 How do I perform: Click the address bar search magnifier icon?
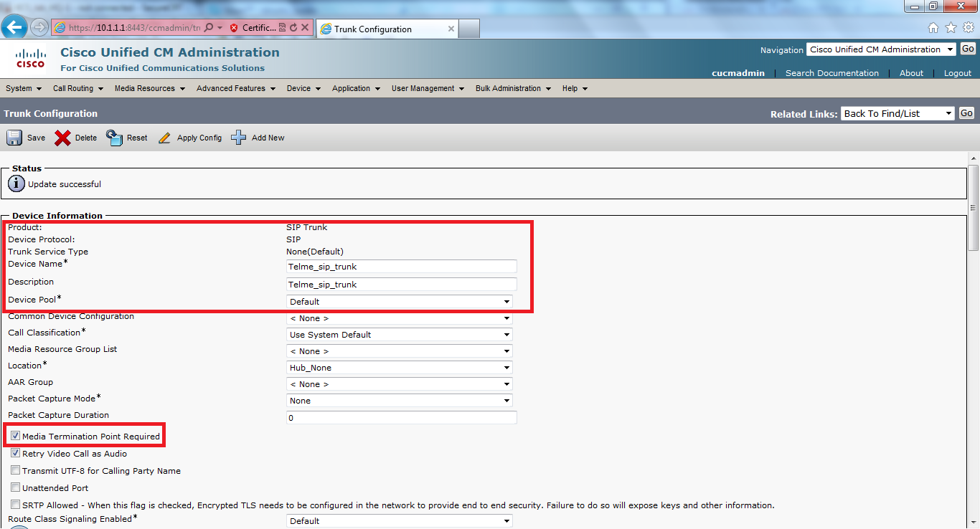208,28
